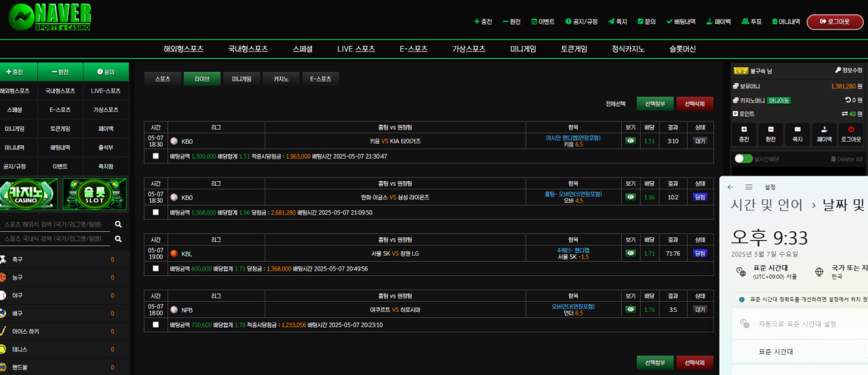Expand the 농구 sport category in sidebar
868x375 pixels.
[x=18, y=277]
